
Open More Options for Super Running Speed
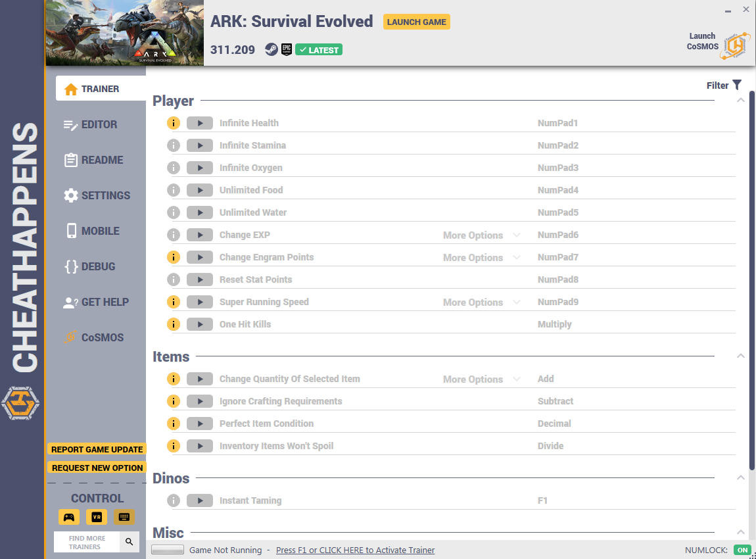481,302
